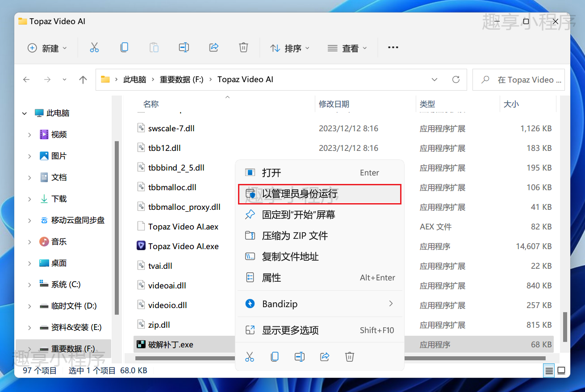Click the Cut icon in the context menu

pyautogui.click(x=250, y=356)
